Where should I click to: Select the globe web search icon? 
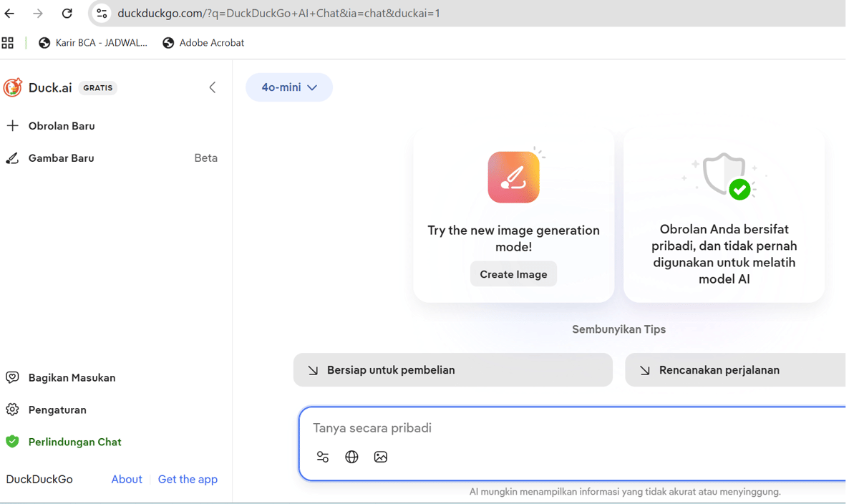351,457
